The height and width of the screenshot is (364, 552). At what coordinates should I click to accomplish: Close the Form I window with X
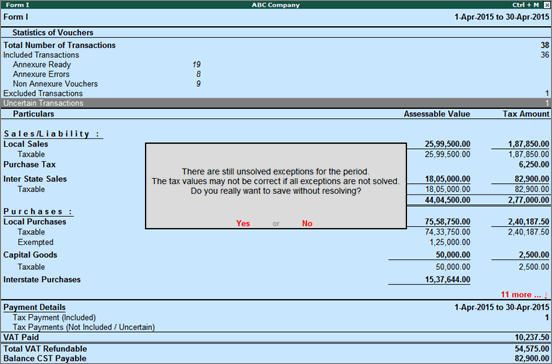tap(546, 5)
